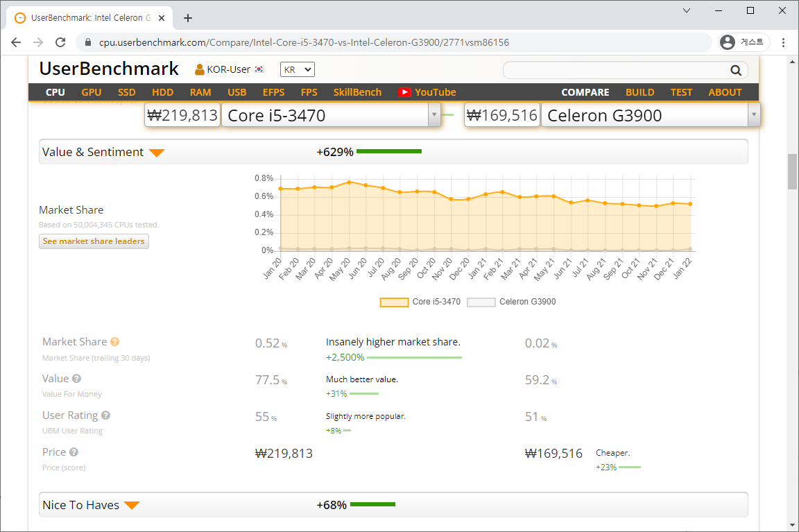
Task: Collapse the Value & Sentiment section
Action: point(157,153)
